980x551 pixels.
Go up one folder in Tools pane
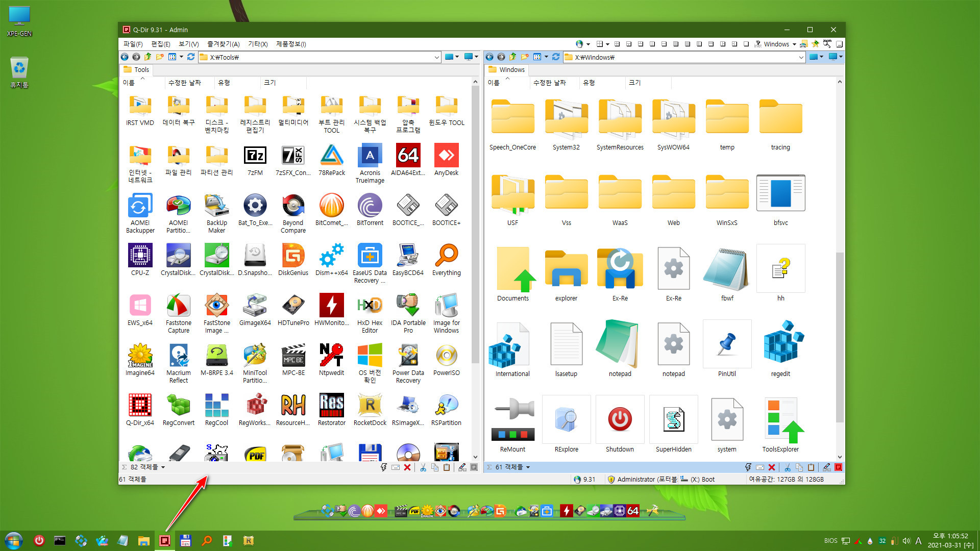click(x=148, y=57)
